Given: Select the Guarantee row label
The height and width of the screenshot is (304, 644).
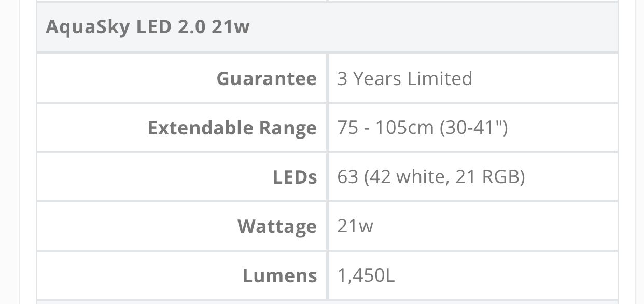Looking at the screenshot, I should [x=267, y=78].
